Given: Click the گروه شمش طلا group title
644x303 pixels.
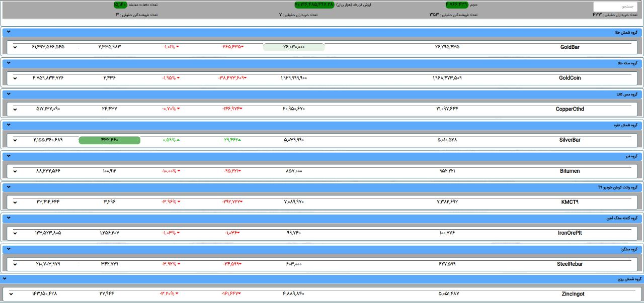Looking at the screenshot, I should tap(626, 33).
